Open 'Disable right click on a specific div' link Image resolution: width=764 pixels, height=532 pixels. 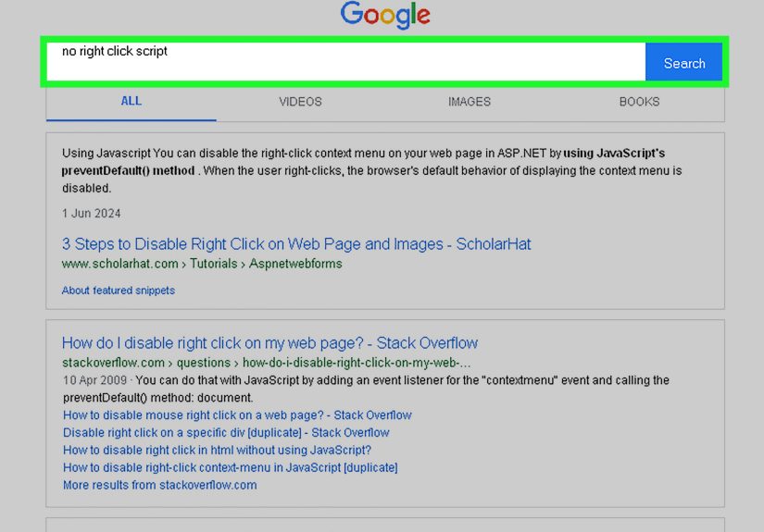(226, 433)
